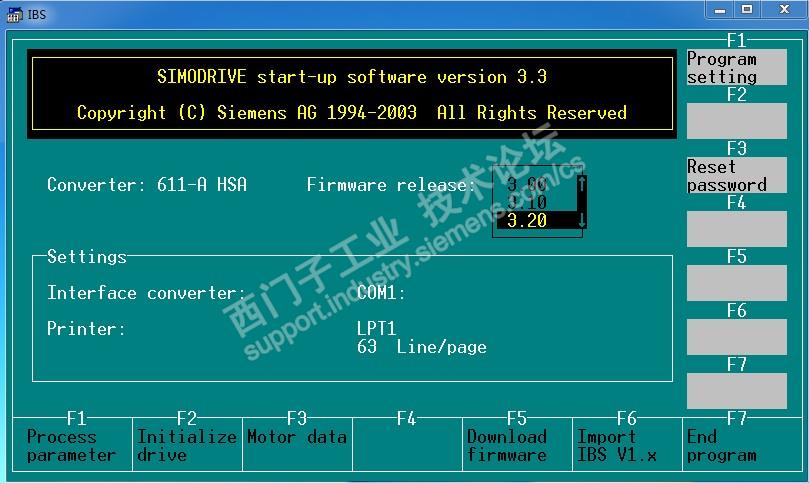Image resolution: width=809 pixels, height=483 pixels.
Task: Click the firmware list down arrow
Action: pyautogui.click(x=582, y=220)
